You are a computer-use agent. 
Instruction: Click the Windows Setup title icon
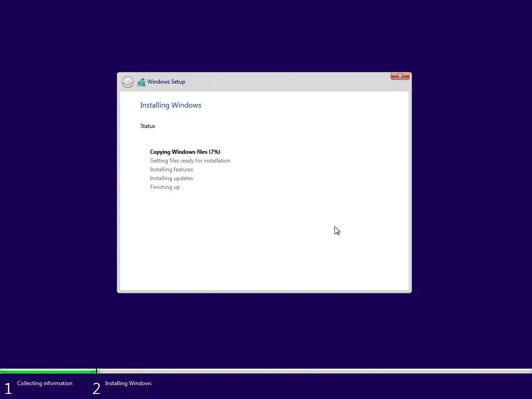pyautogui.click(x=141, y=82)
